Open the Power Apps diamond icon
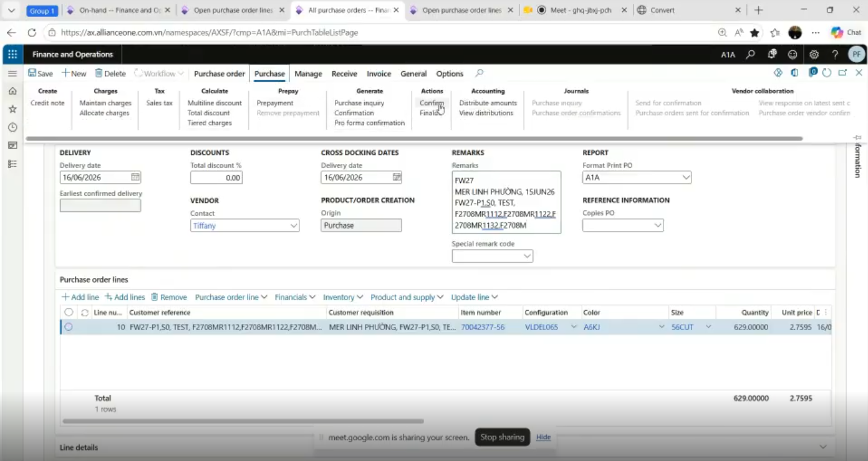Image resolution: width=868 pixels, height=461 pixels. [x=778, y=73]
